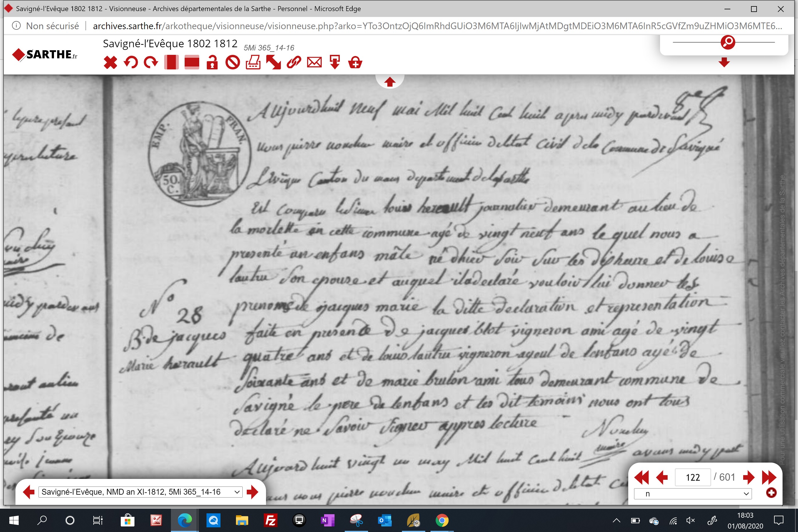The height and width of the screenshot is (532, 798).
Task: Click the print icon in the toolbar
Action: 253,63
